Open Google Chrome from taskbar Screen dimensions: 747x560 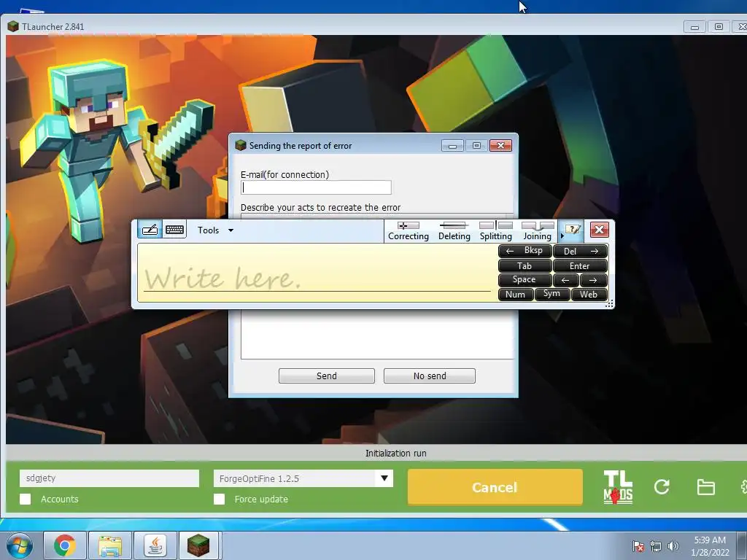pyautogui.click(x=65, y=545)
